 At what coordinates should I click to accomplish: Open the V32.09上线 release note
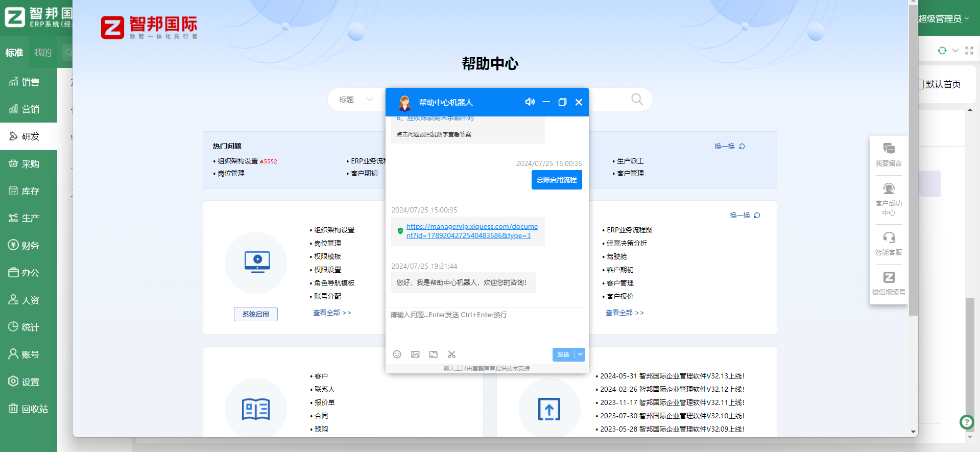pyautogui.click(x=672, y=429)
